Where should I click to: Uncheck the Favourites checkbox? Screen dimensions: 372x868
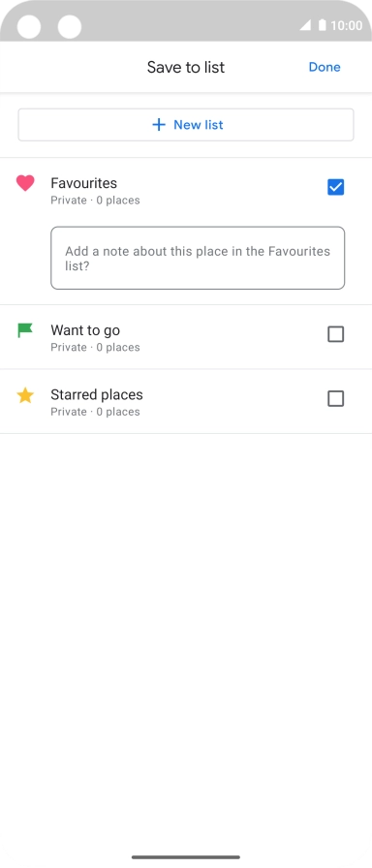pos(335,187)
